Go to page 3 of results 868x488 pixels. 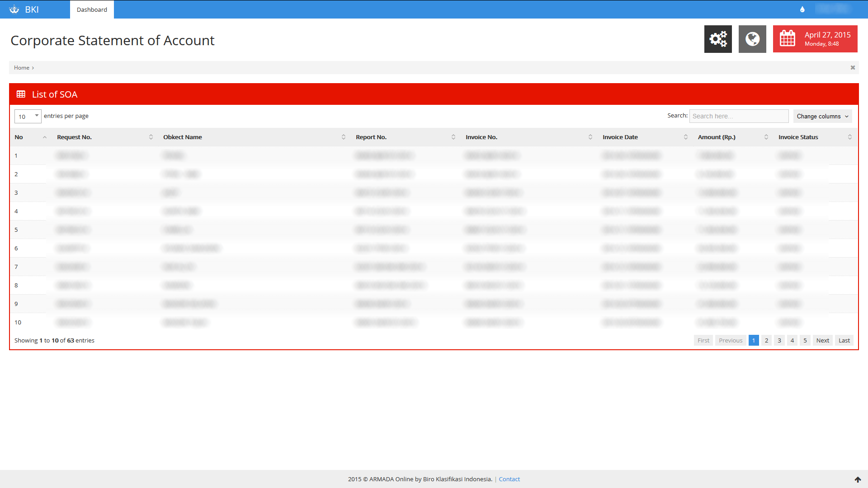779,341
